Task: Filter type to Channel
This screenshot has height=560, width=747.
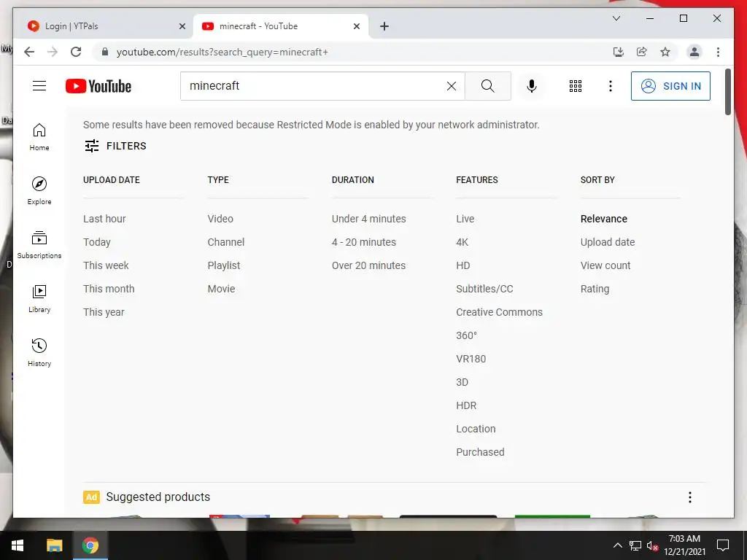Action: coord(226,242)
